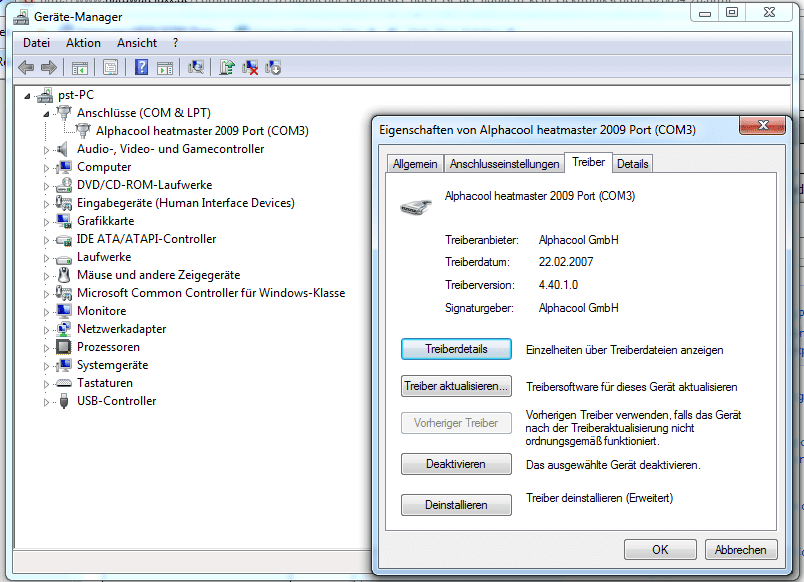The height and width of the screenshot is (582, 804).
Task: Click the driver version value 4.40.1.0
Action: [558, 285]
